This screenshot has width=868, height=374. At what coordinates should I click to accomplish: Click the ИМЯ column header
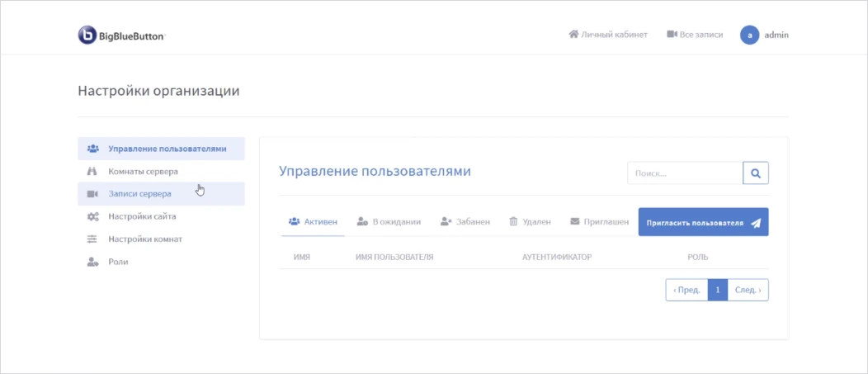(302, 257)
